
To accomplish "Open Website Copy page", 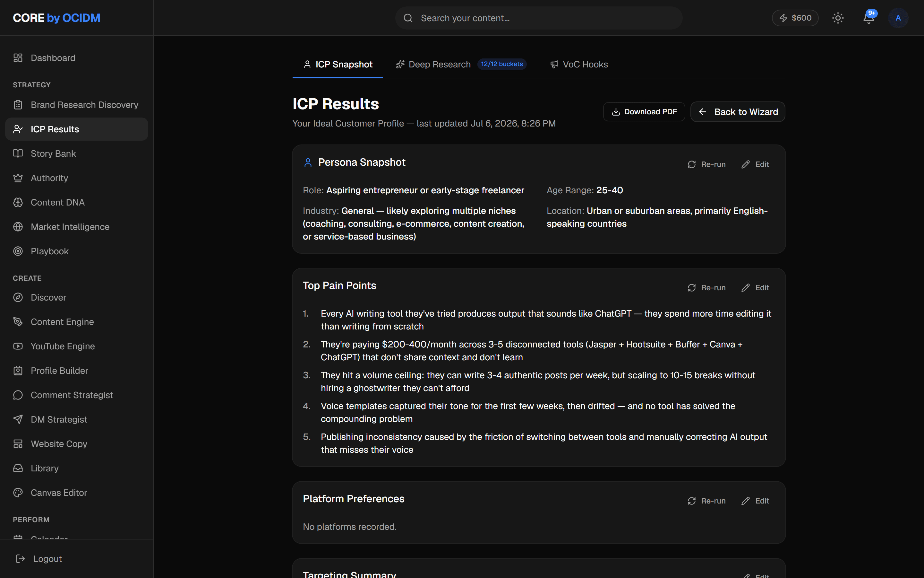I will point(76,444).
